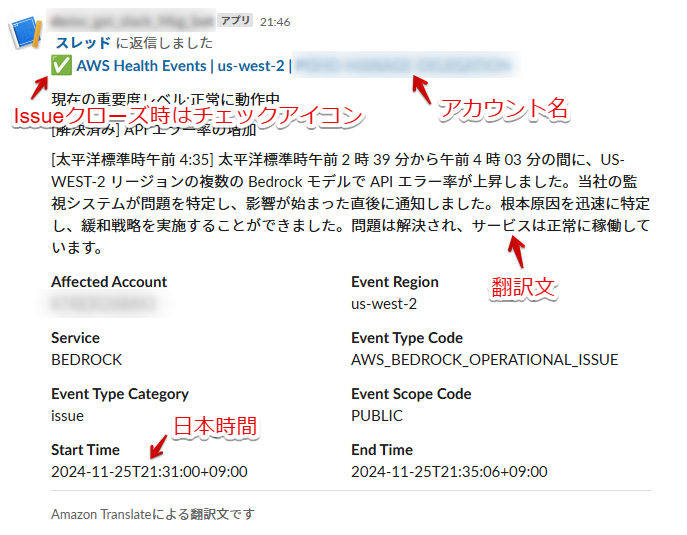This screenshot has height=535, width=687.
Task: Select the issue category value
Action: [x=67, y=416]
